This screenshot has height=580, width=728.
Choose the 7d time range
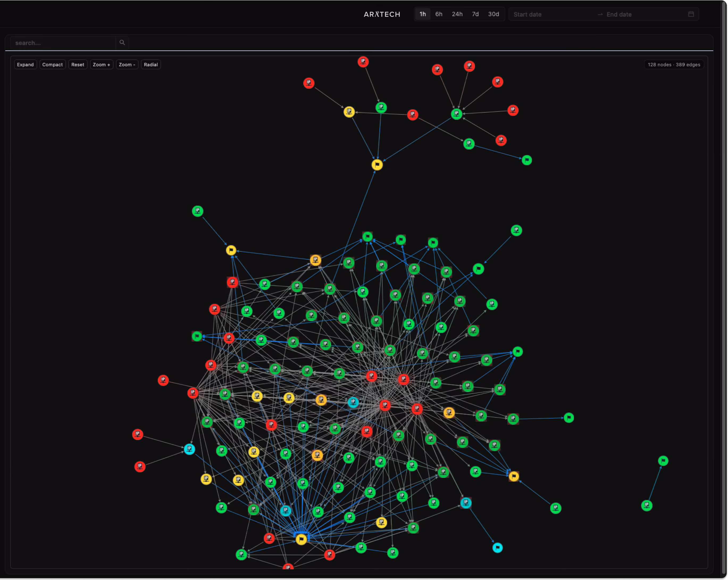click(x=475, y=14)
